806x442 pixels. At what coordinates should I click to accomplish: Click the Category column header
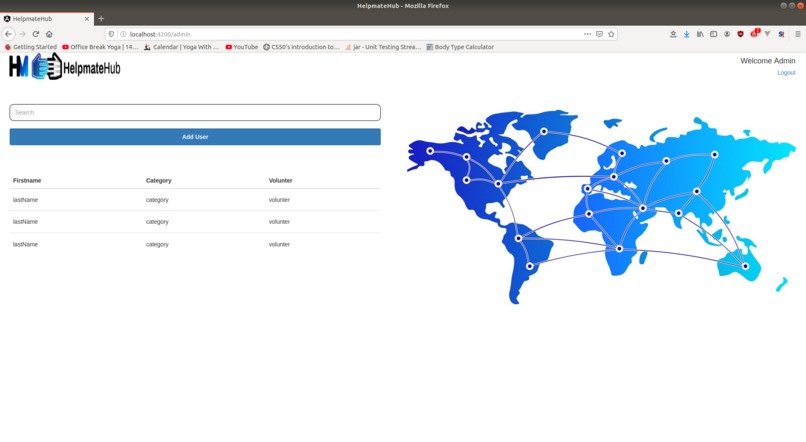coord(158,180)
